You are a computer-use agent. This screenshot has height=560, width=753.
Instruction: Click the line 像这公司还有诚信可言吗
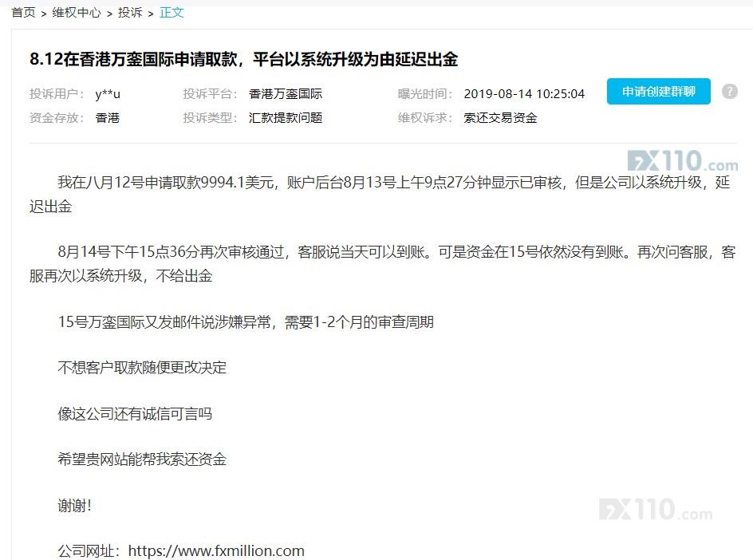click(135, 413)
